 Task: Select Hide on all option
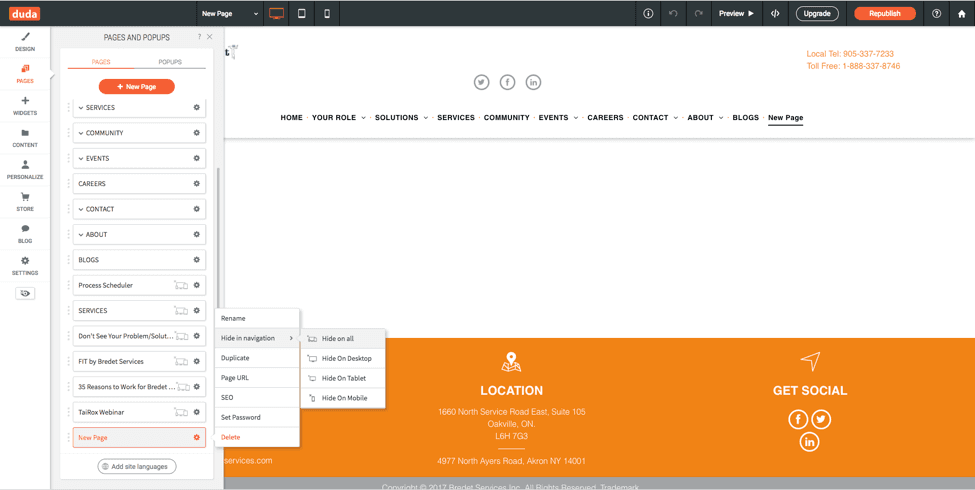[337, 339]
